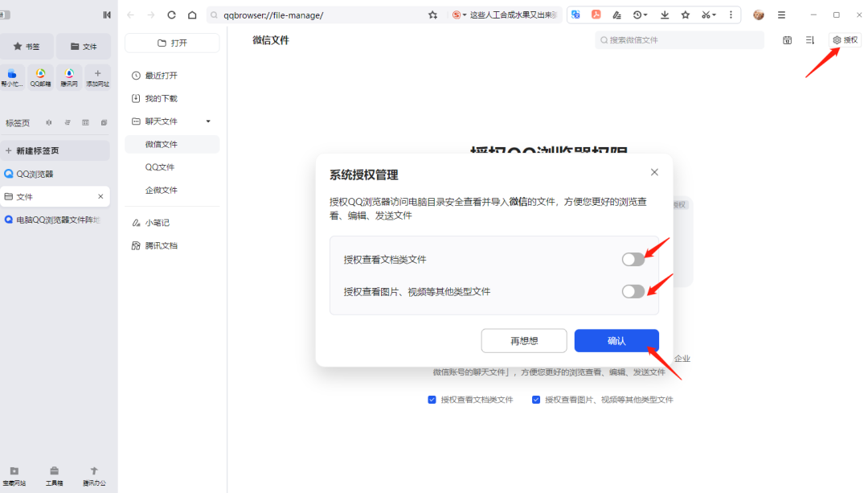This screenshot has height=493, width=868.
Task: Click the blue 确认 button
Action: click(616, 341)
